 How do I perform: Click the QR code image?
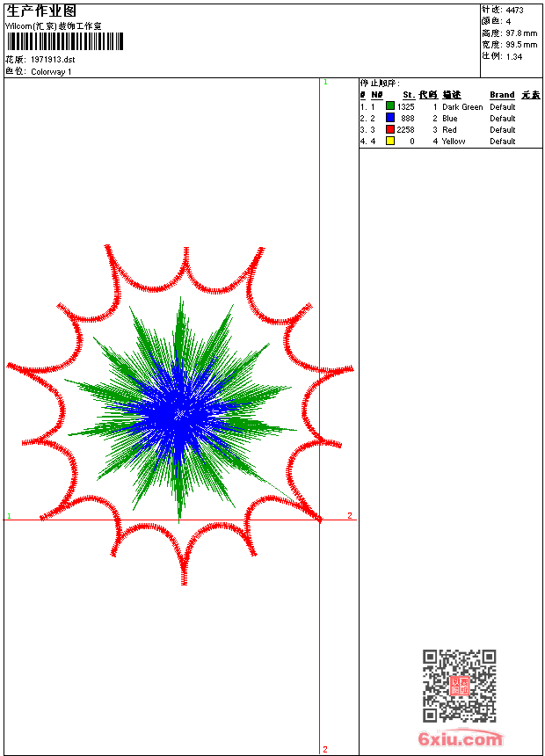pyautogui.click(x=460, y=686)
